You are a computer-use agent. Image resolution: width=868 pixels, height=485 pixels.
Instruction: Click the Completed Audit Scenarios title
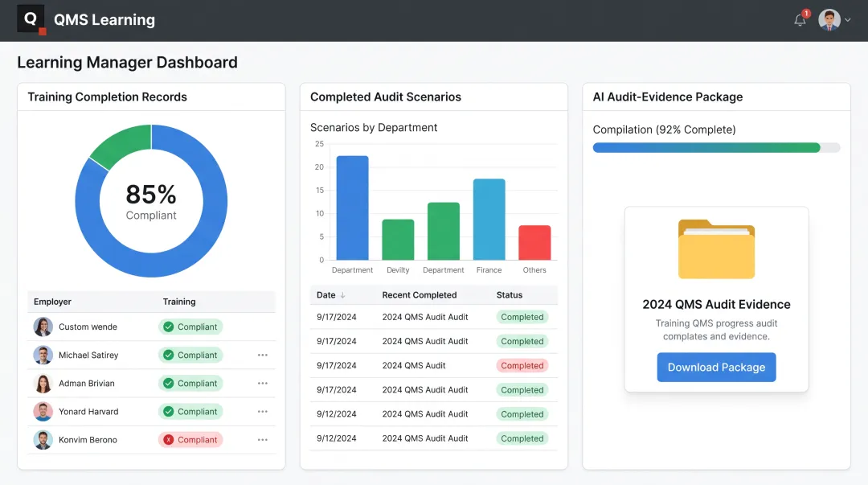coord(385,97)
